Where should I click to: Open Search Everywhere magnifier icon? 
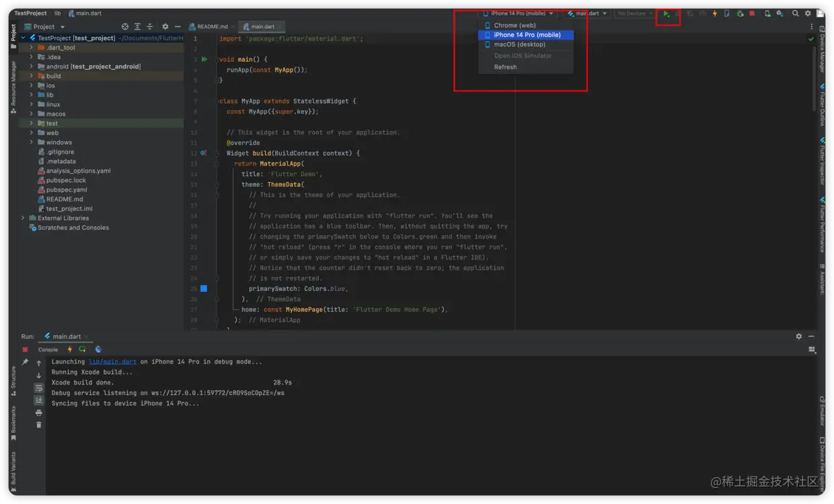(795, 13)
